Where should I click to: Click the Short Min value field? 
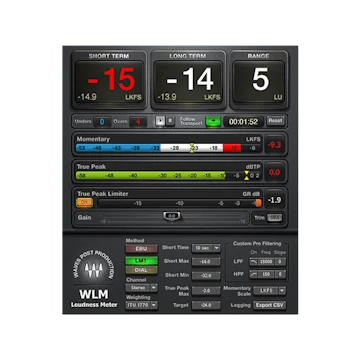206,276
